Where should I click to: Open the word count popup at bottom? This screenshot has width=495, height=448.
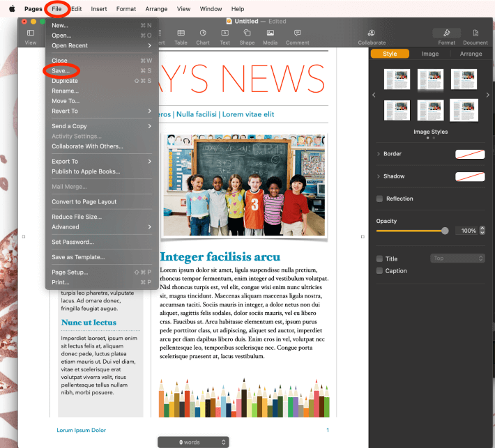[193, 442]
